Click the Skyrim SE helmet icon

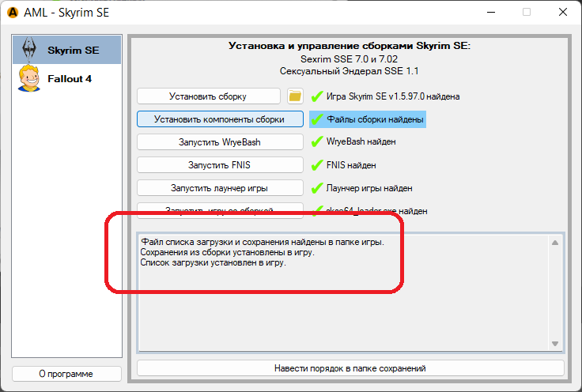point(29,50)
